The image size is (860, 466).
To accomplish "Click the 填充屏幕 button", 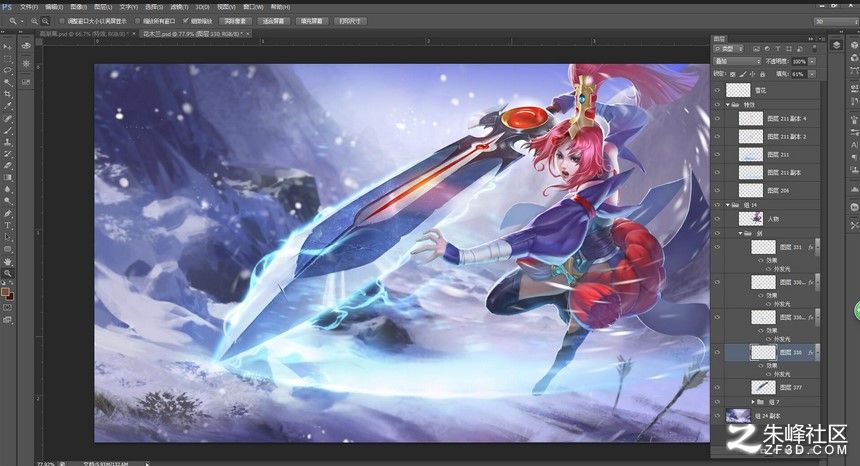I will click(x=312, y=21).
